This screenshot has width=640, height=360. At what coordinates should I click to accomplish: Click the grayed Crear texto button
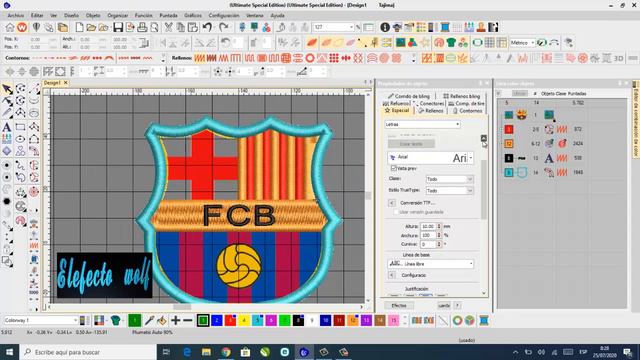411,144
